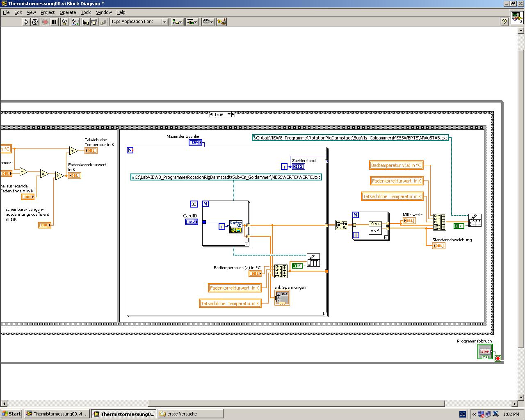
Task: Switch to 'erste Versuche' taskbar window
Action: (190, 414)
